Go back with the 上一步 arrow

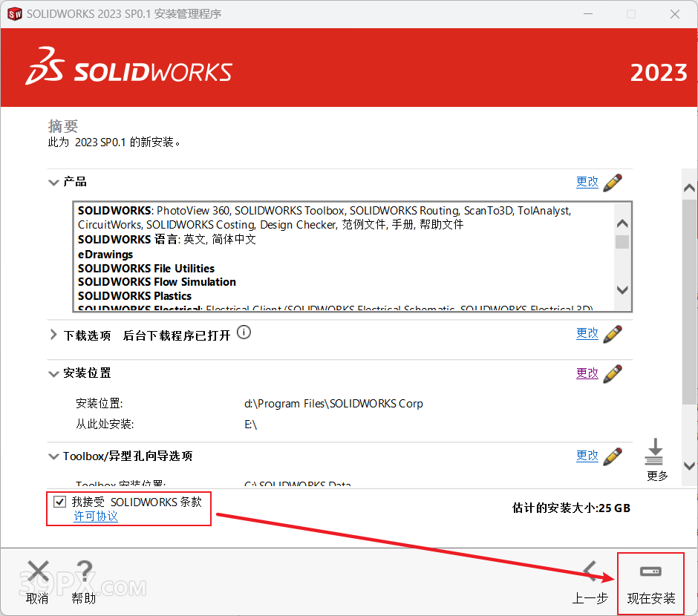click(x=591, y=571)
